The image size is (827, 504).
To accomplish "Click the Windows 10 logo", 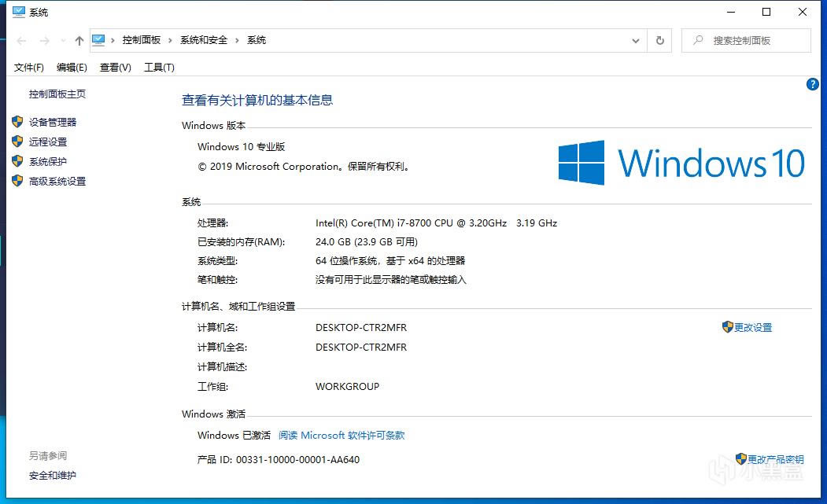I will pyautogui.click(x=681, y=163).
